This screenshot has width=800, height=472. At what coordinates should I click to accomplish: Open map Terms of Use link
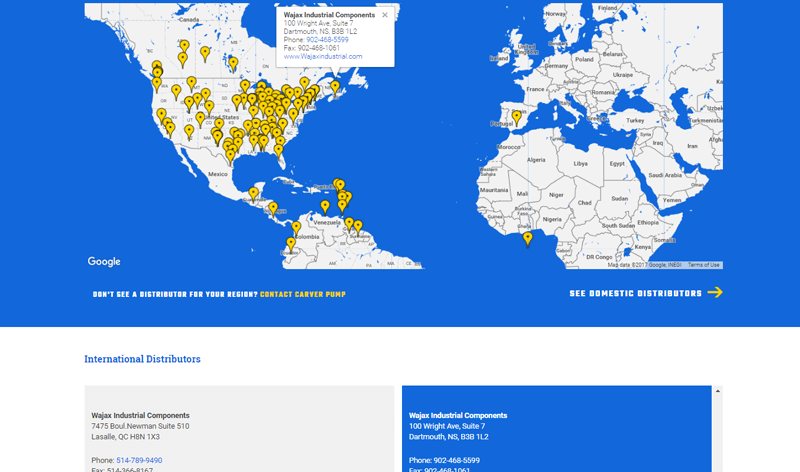tap(703, 265)
